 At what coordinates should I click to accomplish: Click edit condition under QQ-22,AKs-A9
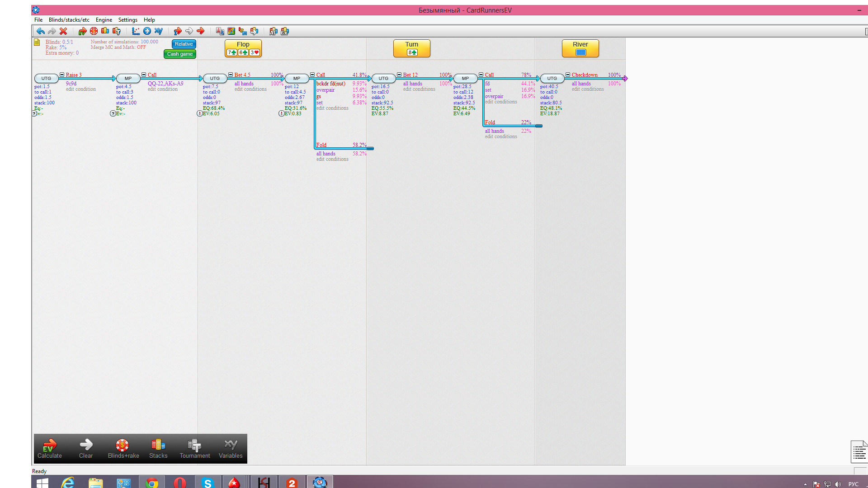pos(163,89)
